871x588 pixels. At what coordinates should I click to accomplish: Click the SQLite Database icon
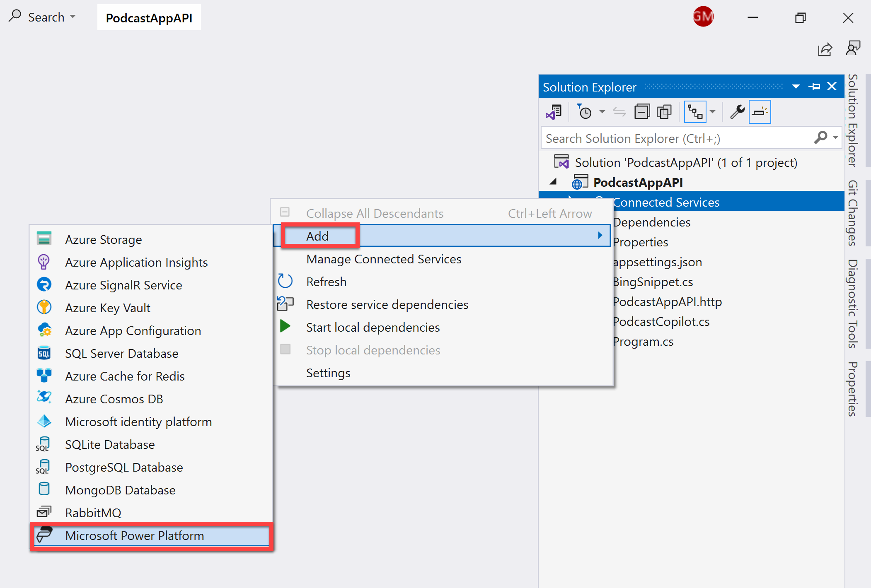click(x=43, y=444)
